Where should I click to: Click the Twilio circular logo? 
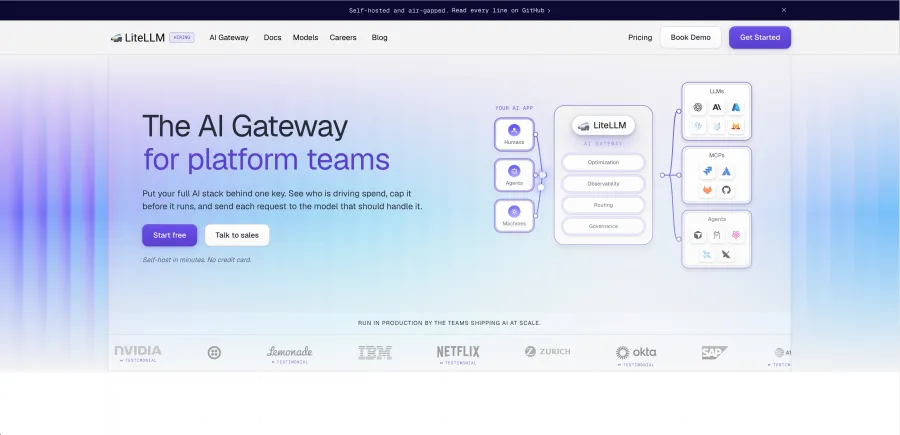[x=214, y=352]
